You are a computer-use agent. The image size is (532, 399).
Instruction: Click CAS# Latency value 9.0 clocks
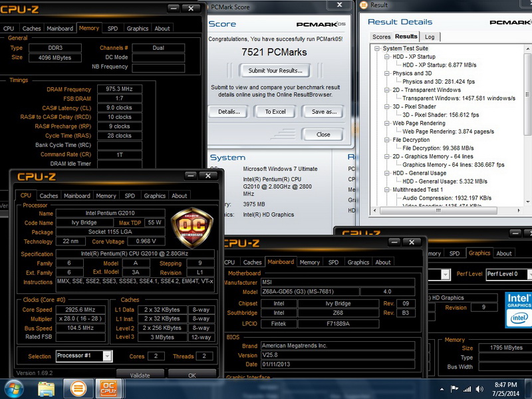(x=120, y=108)
